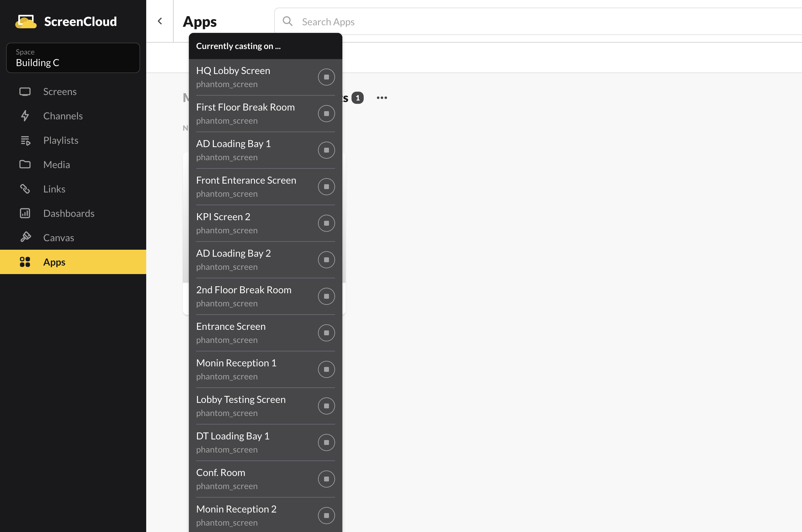This screenshot has width=802, height=532.
Task: Stop casting on First Floor Break Room
Action: pos(326,114)
